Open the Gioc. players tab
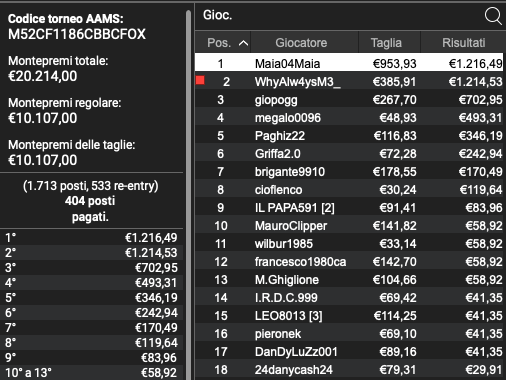The height and width of the screenshot is (380, 506). pyautogui.click(x=217, y=15)
